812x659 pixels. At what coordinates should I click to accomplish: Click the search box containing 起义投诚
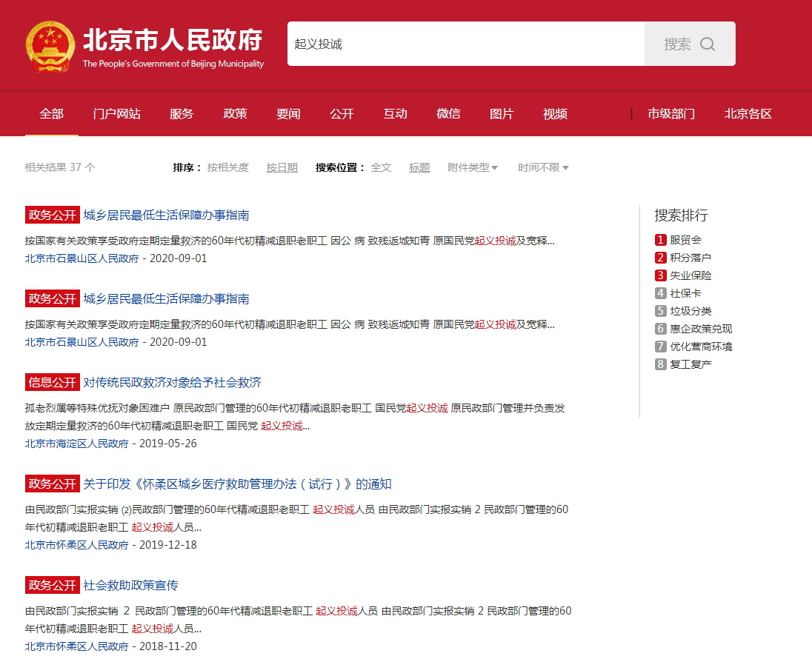[x=466, y=44]
